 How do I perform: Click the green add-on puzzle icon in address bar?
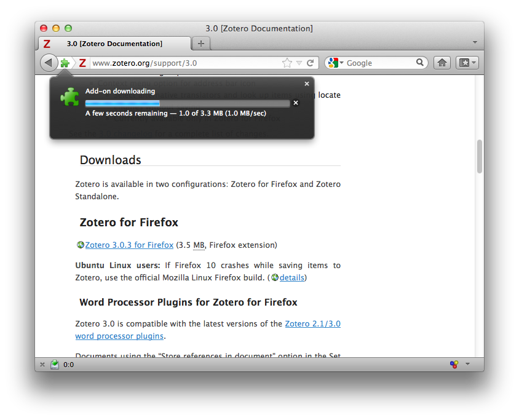click(x=65, y=63)
